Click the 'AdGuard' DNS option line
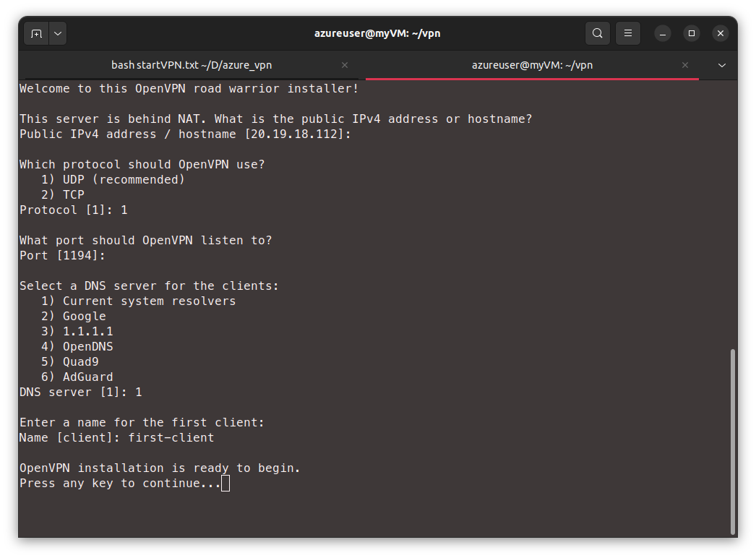Image resolution: width=756 pixels, height=558 pixels. pos(87,377)
